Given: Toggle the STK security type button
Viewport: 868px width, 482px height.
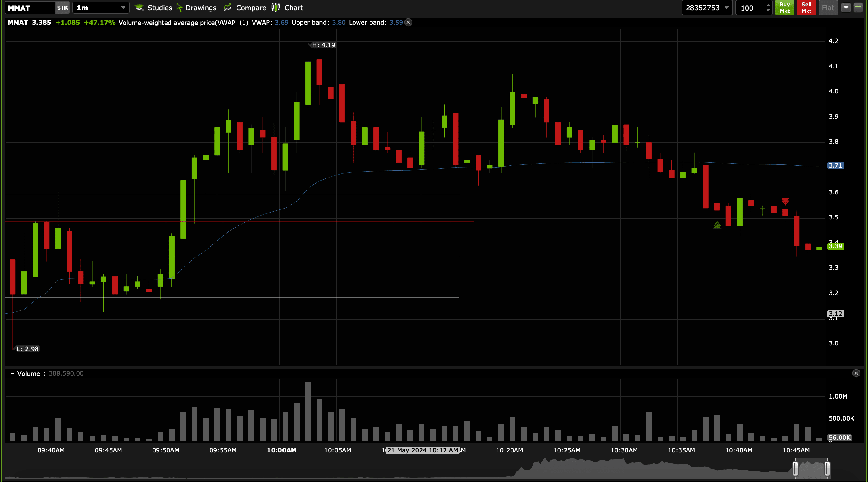Looking at the screenshot, I should pos(62,8).
